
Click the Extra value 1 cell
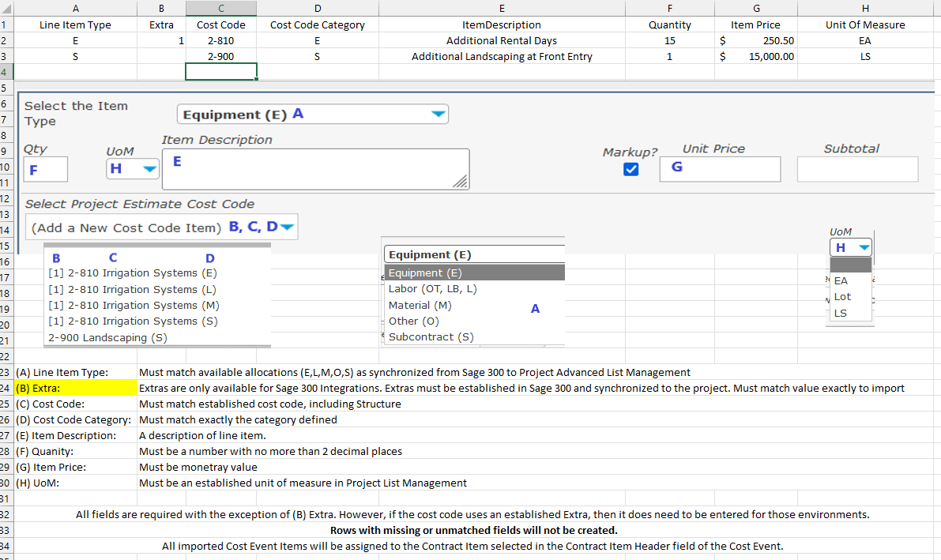tap(161, 40)
